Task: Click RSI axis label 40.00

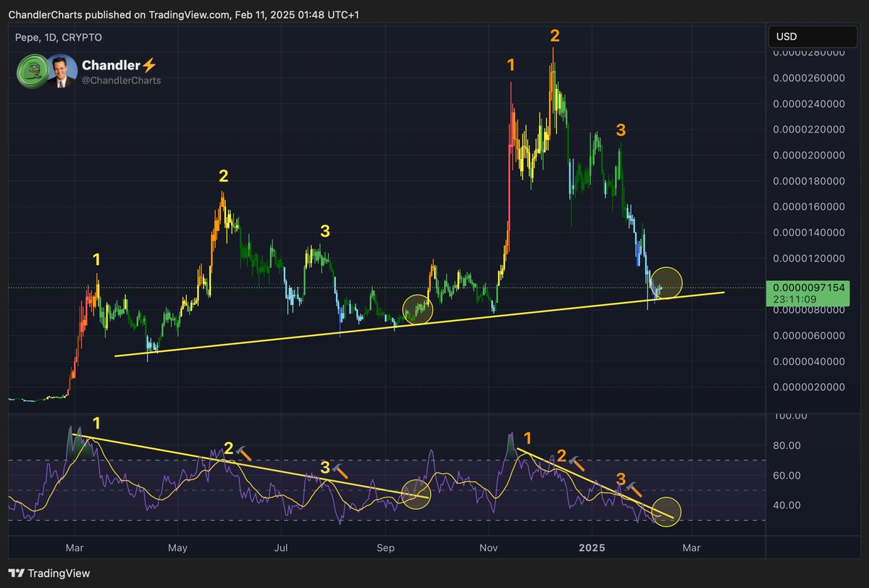Action: click(786, 505)
